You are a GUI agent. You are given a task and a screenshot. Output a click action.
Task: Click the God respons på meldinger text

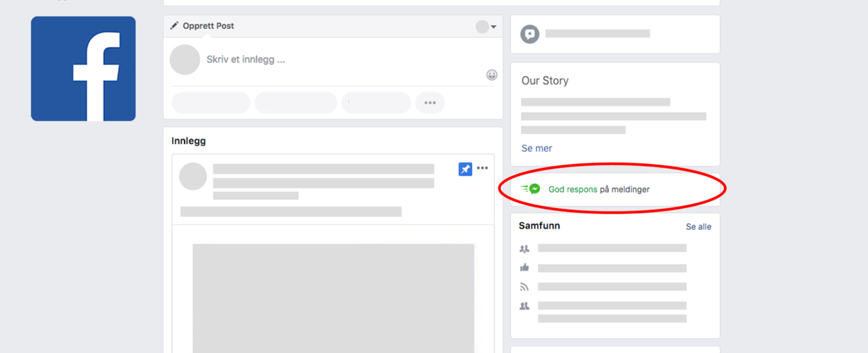599,189
